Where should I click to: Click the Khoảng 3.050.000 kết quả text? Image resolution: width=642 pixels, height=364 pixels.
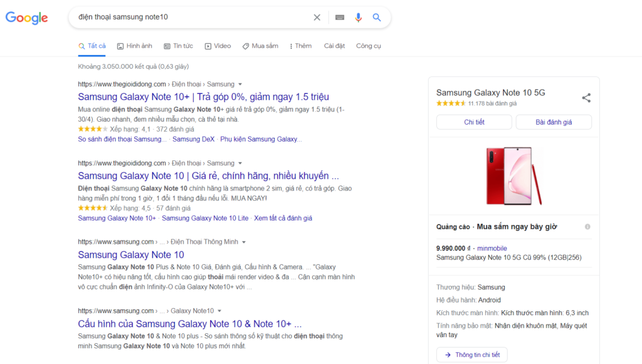pos(134,66)
